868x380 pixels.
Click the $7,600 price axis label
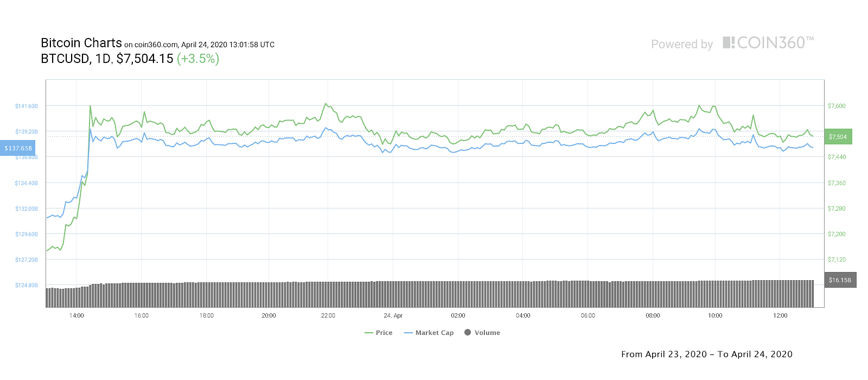point(837,106)
